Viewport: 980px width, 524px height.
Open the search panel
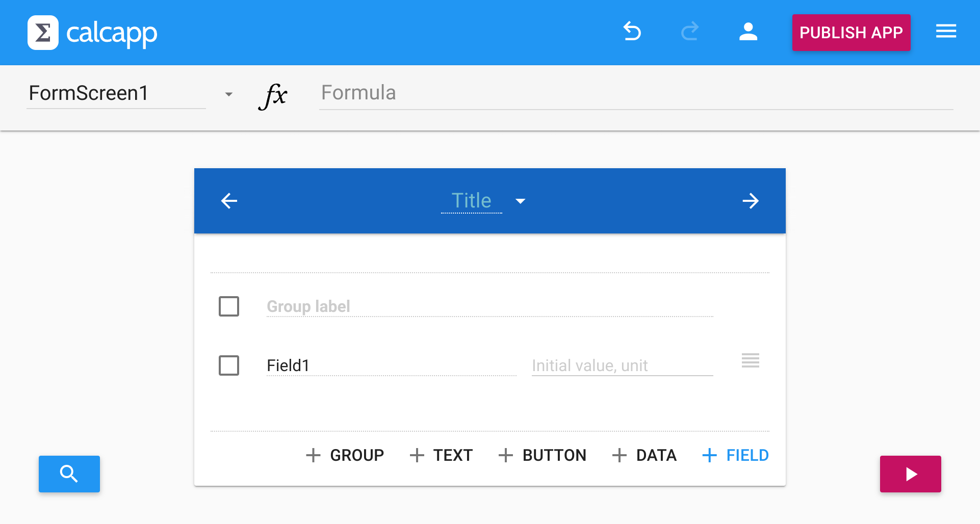click(x=69, y=474)
